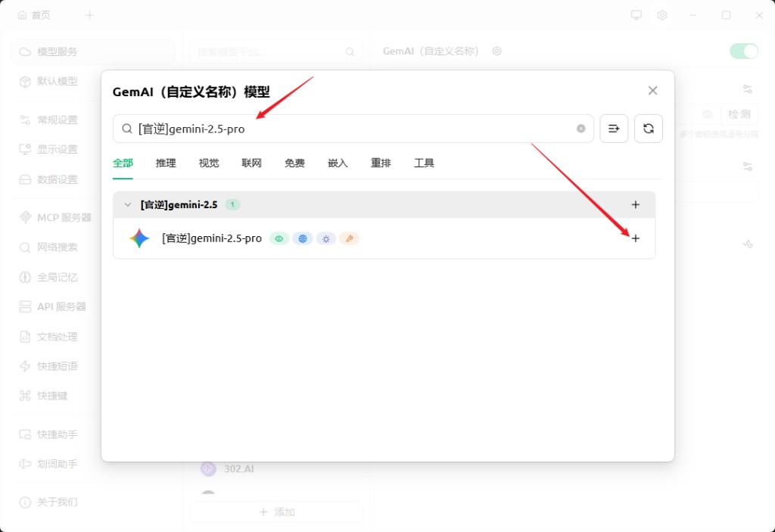Switch to the 免费 filter tab
The height and width of the screenshot is (532, 775).
pos(294,163)
